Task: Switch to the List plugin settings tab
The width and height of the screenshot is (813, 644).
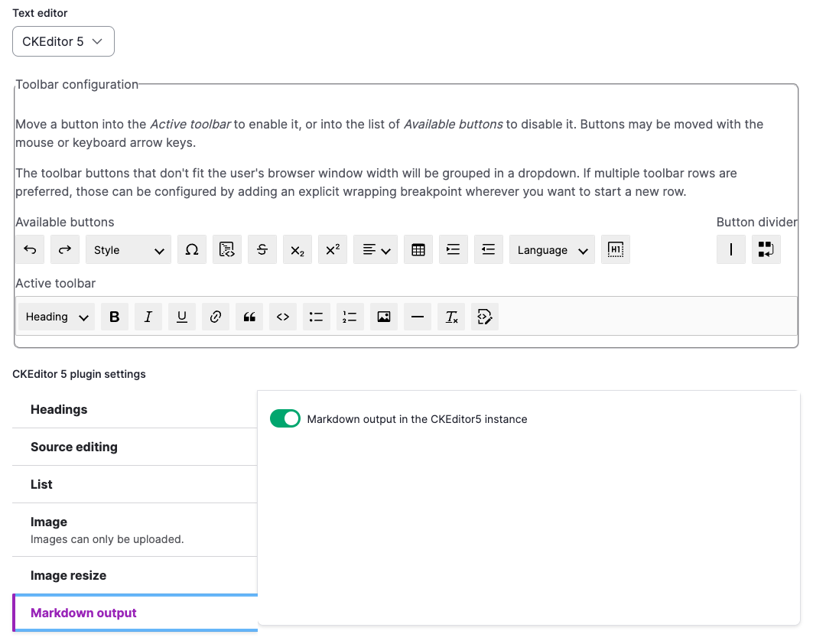Action: pos(135,484)
